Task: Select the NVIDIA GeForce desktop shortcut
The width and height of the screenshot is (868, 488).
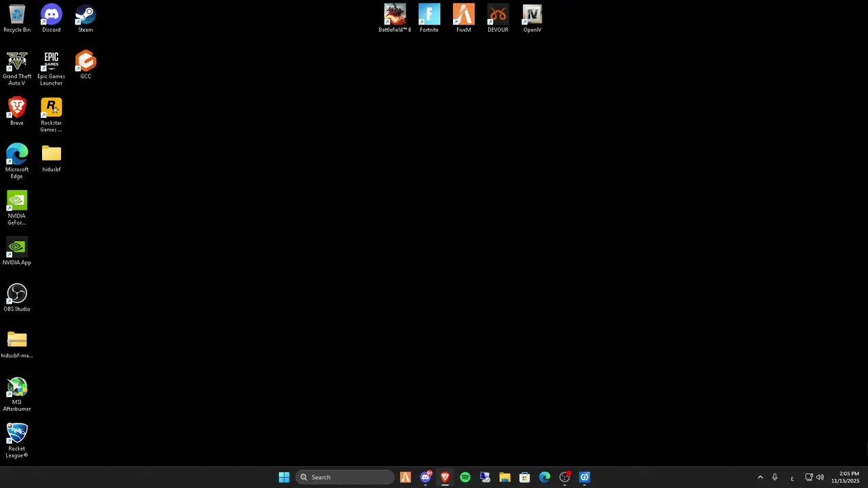Action: pos(17,208)
